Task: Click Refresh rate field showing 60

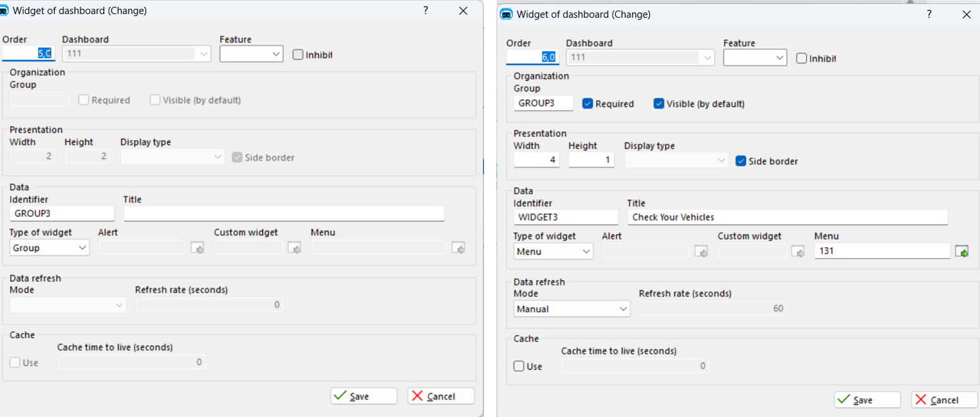Action: 713,309
